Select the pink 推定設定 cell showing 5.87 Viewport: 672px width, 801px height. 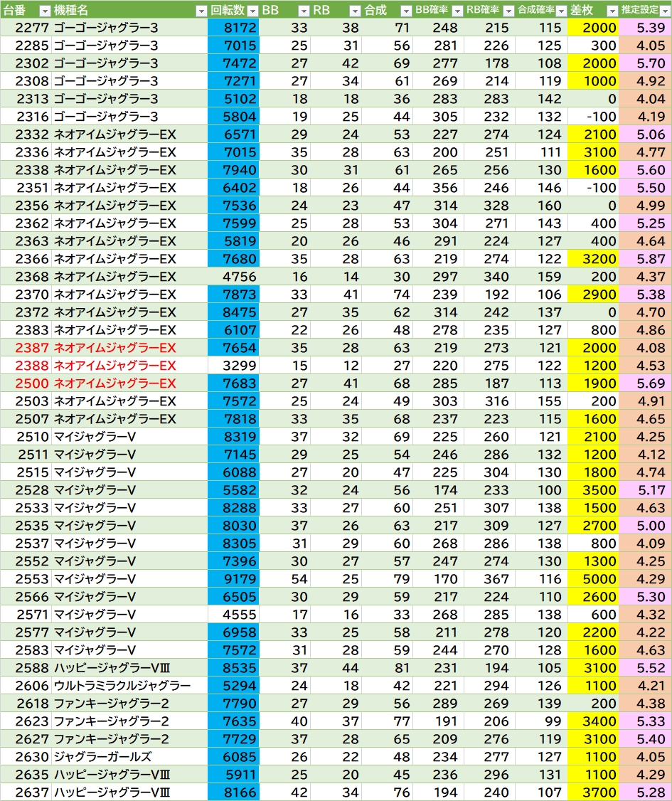pos(646,259)
